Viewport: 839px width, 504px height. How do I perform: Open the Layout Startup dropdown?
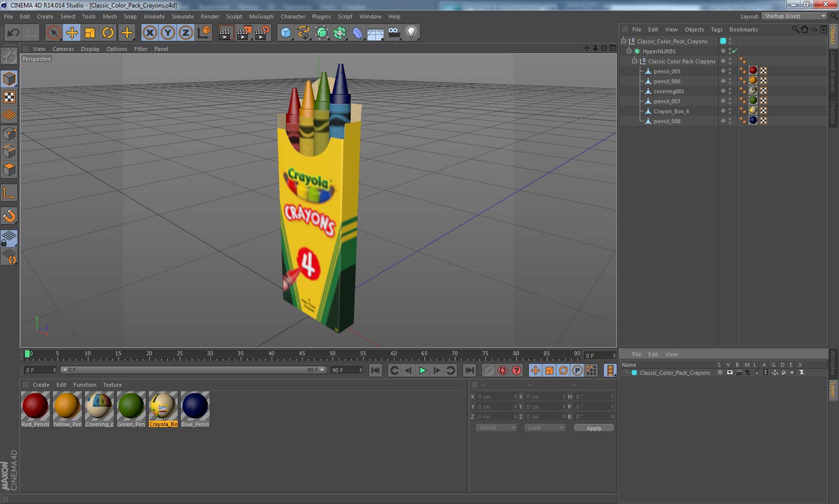(795, 16)
